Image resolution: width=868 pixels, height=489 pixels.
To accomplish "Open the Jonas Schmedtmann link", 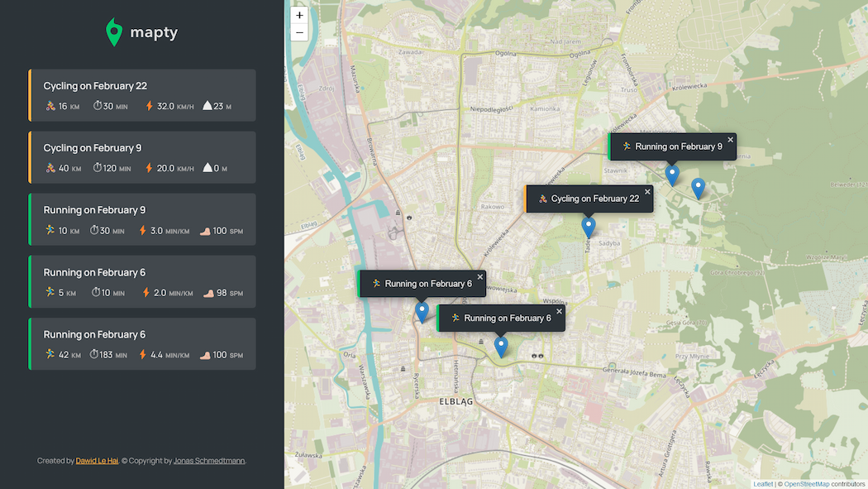I will 209,460.
